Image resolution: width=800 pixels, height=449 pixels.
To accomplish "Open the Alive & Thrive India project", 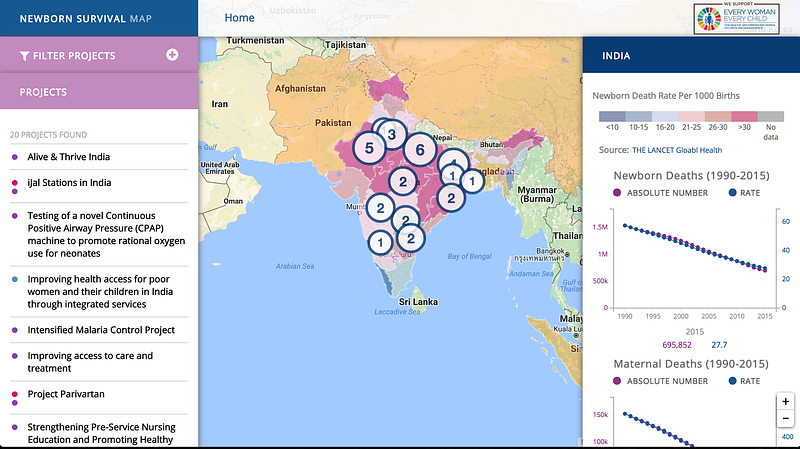I will coord(68,157).
